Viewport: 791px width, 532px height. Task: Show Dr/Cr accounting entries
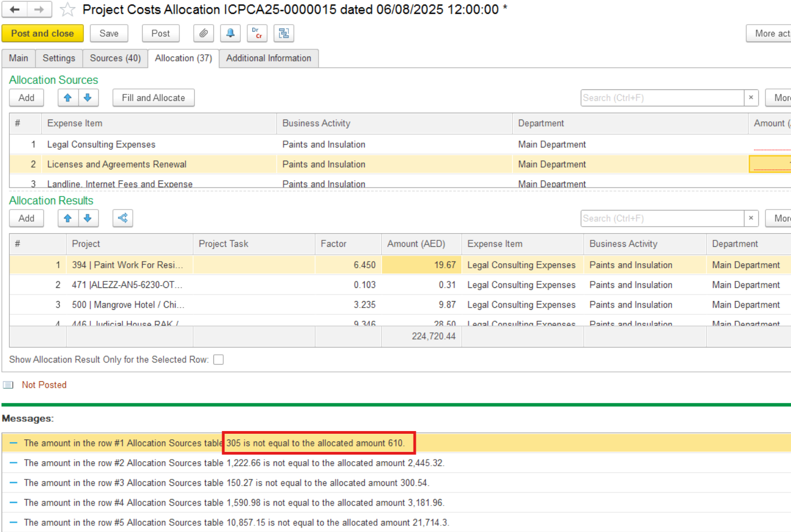[257, 33]
